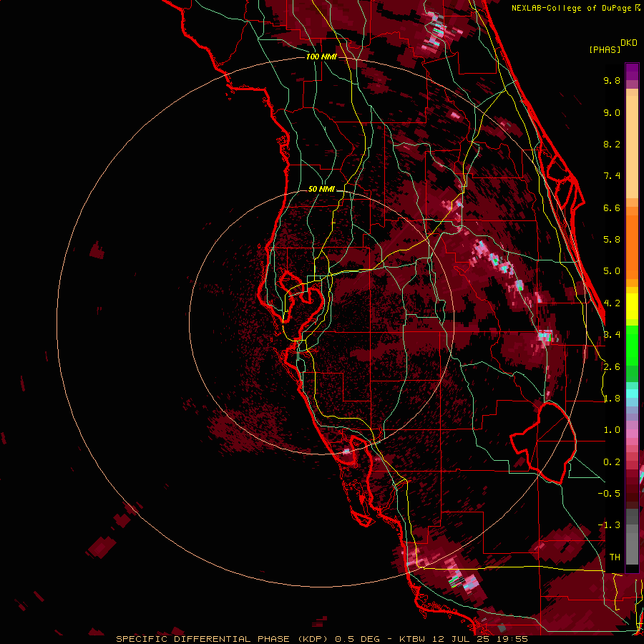Click the 19:55 timestamp in caption
Screen dimensions: 644x644
tap(512, 639)
